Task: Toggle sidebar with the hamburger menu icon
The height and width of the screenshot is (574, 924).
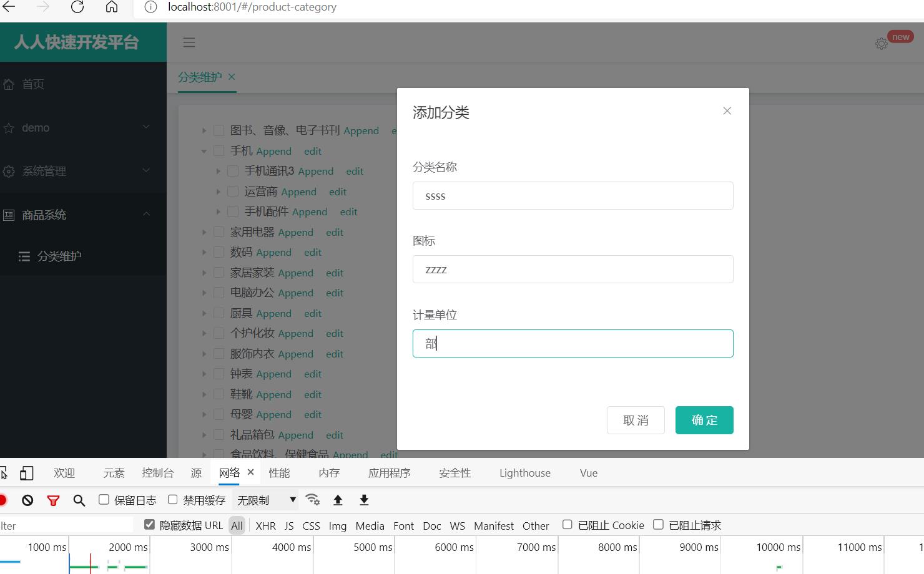Action: [189, 42]
